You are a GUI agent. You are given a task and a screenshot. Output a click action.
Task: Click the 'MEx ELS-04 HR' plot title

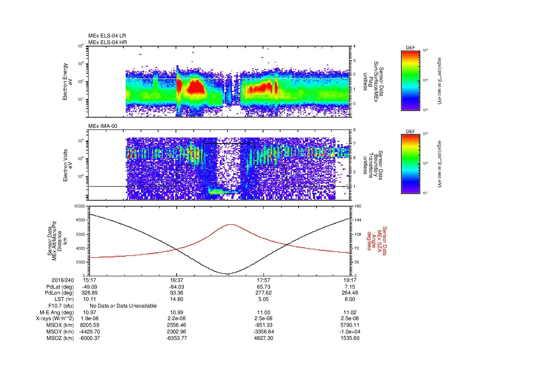(x=107, y=42)
